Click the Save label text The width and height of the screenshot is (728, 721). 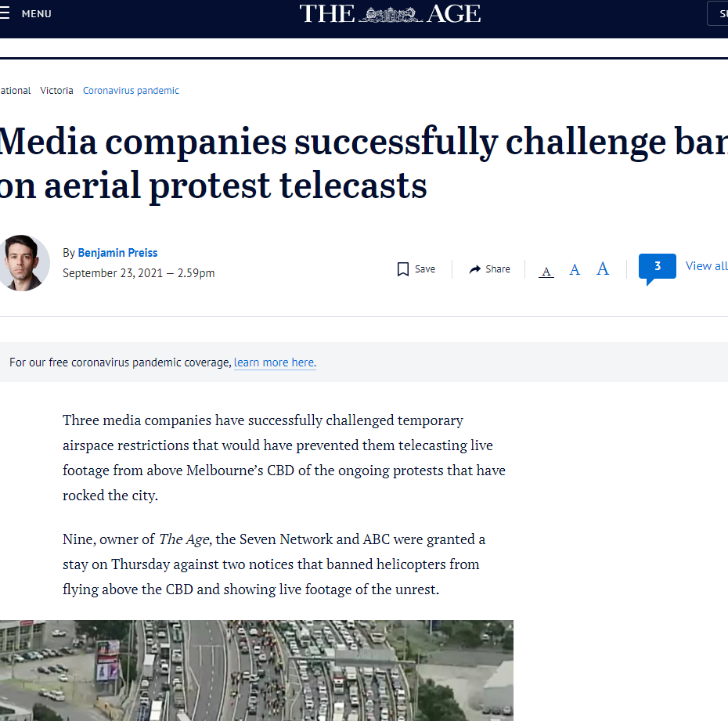point(425,269)
